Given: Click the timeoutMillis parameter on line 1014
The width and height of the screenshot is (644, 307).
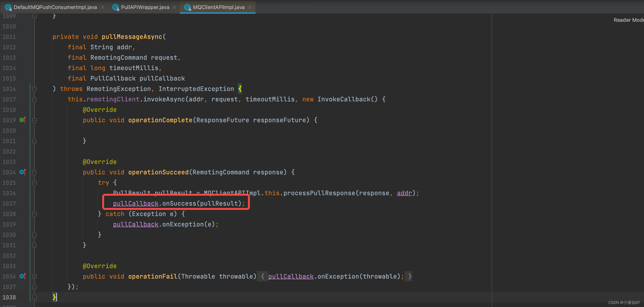Looking at the screenshot, I should (134, 68).
